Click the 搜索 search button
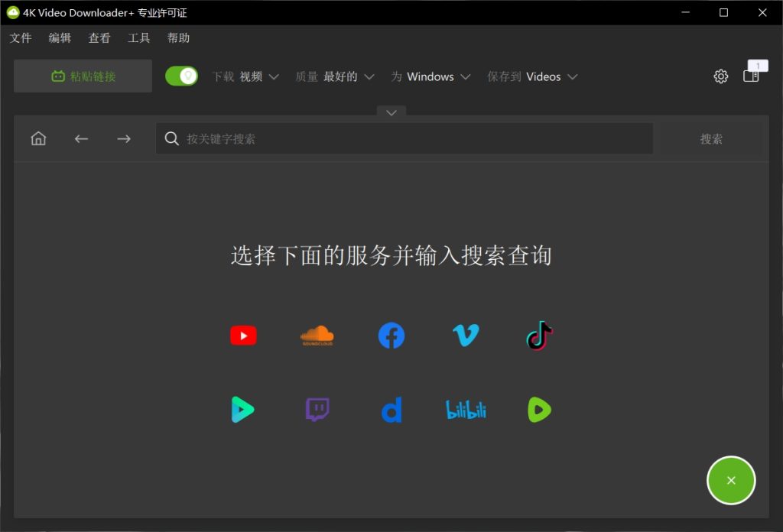783x532 pixels. [712, 138]
